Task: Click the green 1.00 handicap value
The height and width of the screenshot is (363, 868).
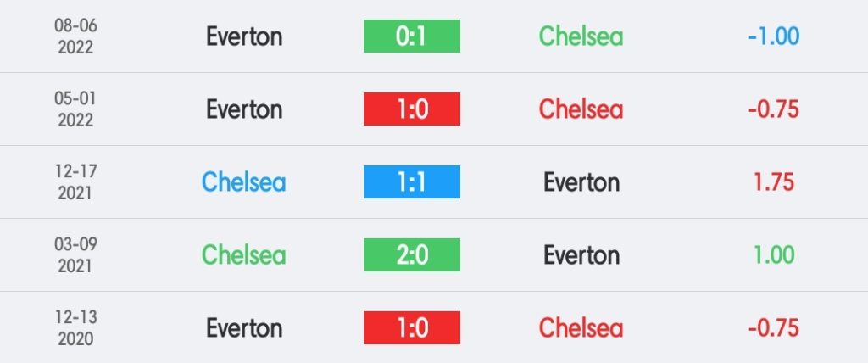Action: tap(774, 255)
